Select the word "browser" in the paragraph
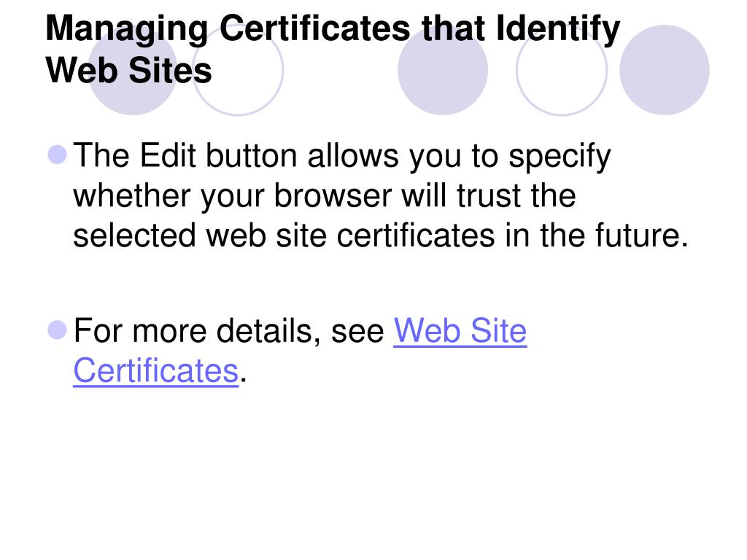The width and height of the screenshot is (747, 560). (333, 195)
